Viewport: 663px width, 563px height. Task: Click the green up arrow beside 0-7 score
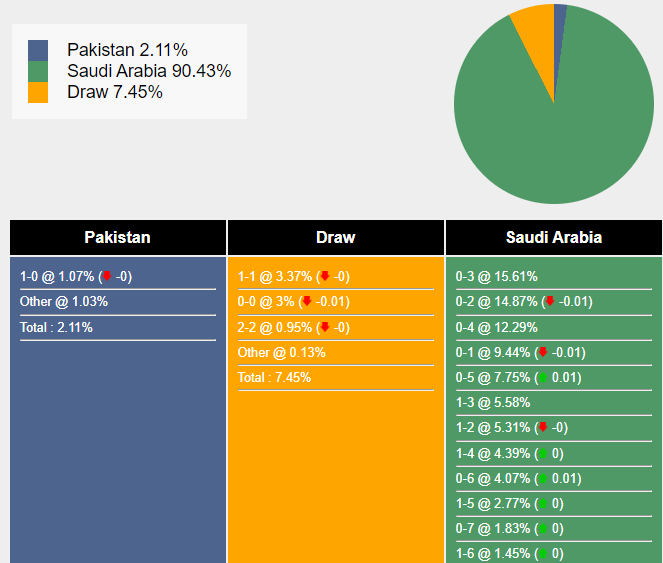click(x=542, y=529)
